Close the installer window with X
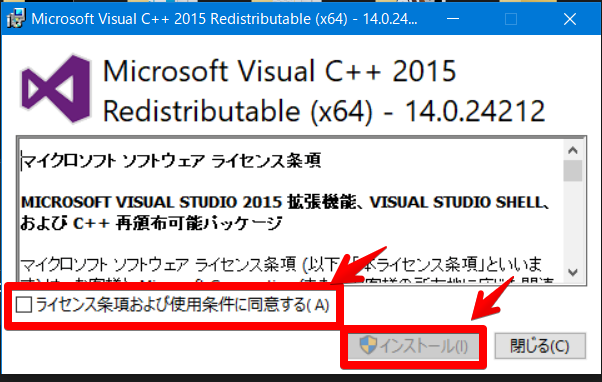The height and width of the screenshot is (382, 602). [570, 19]
